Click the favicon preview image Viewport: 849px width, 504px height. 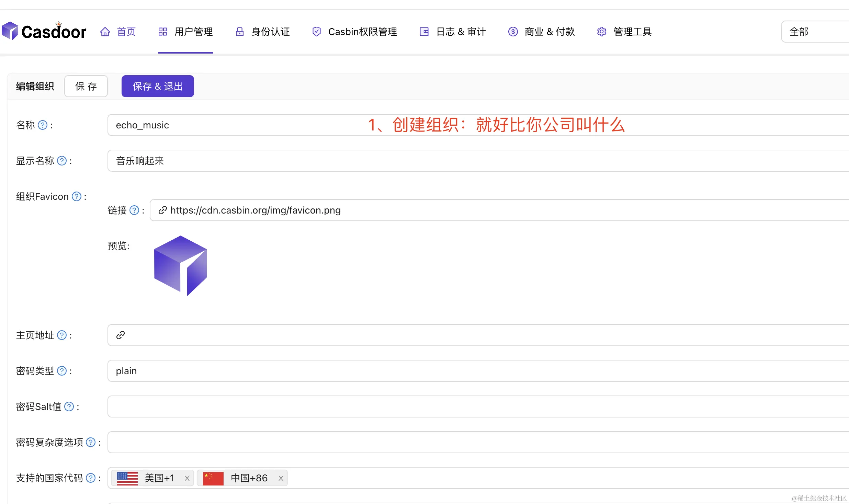coord(180,265)
